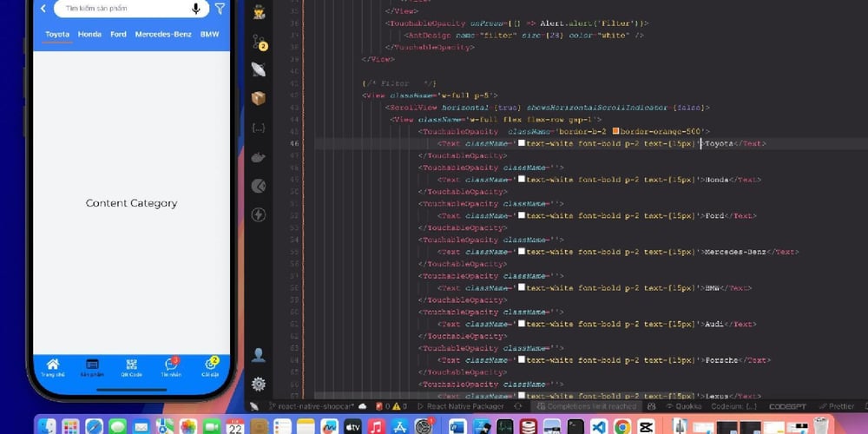868x434 pixels.
Task: Click the React Native Packager status item
Action: pyautogui.click(x=460, y=406)
